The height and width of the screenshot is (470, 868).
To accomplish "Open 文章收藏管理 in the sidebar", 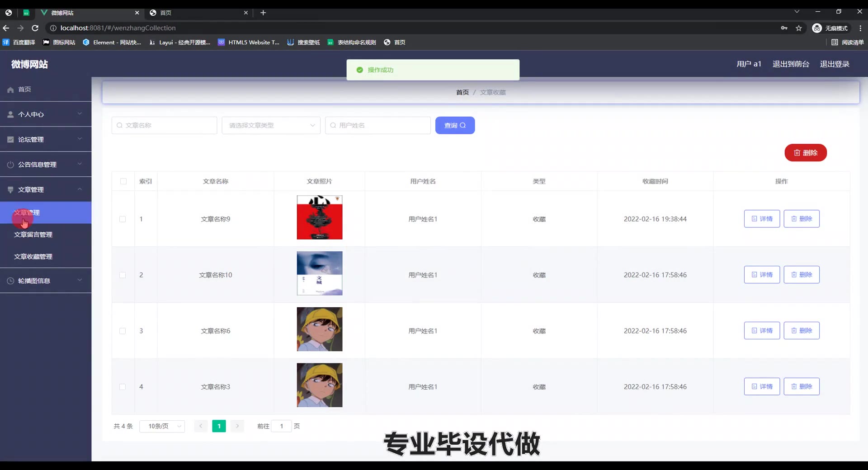I will 33,257.
